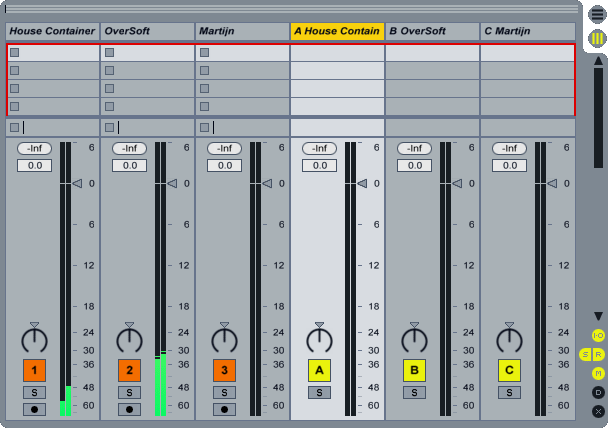Solo the Martijn track

224,392
